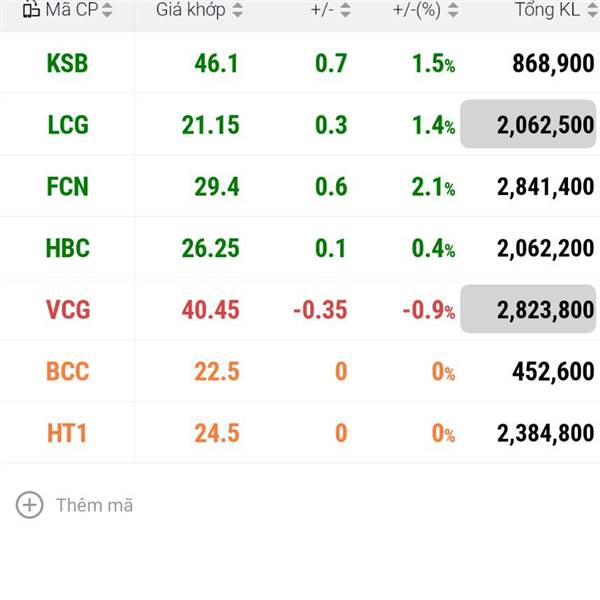
Task: Click VCG price 40.45
Action: tap(210, 310)
